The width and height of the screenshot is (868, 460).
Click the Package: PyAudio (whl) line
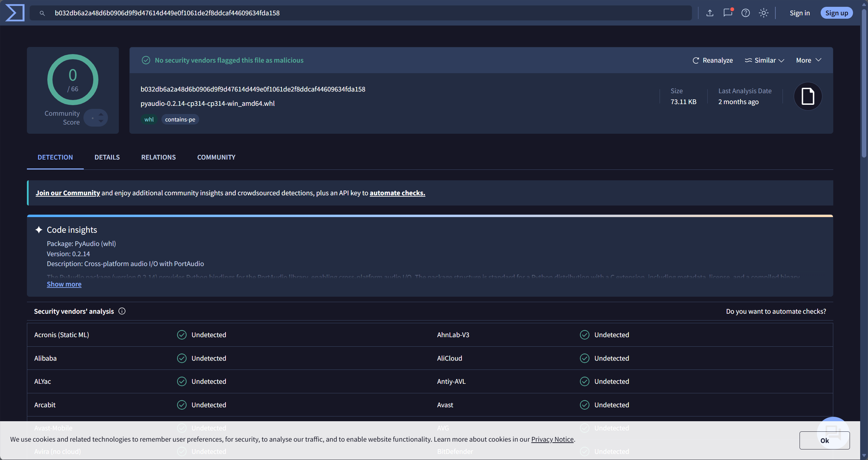[x=81, y=244]
